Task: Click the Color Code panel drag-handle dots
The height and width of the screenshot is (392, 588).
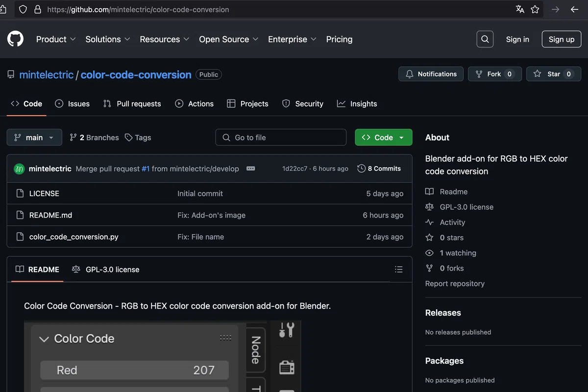Action: 225,338
